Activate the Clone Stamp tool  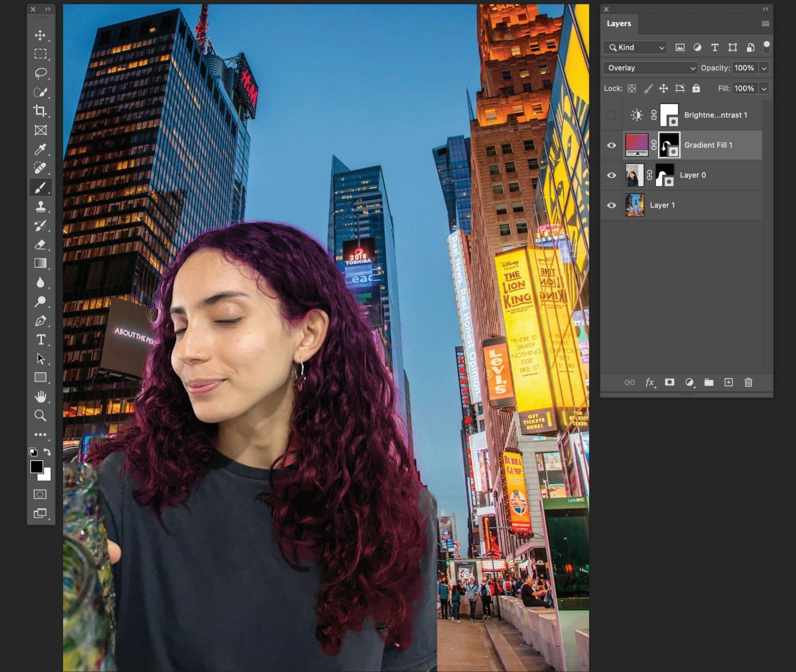pyautogui.click(x=40, y=206)
